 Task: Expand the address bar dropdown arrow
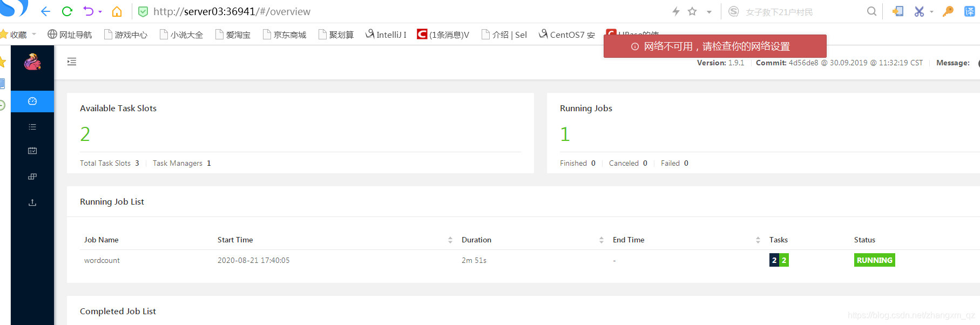pos(709,12)
